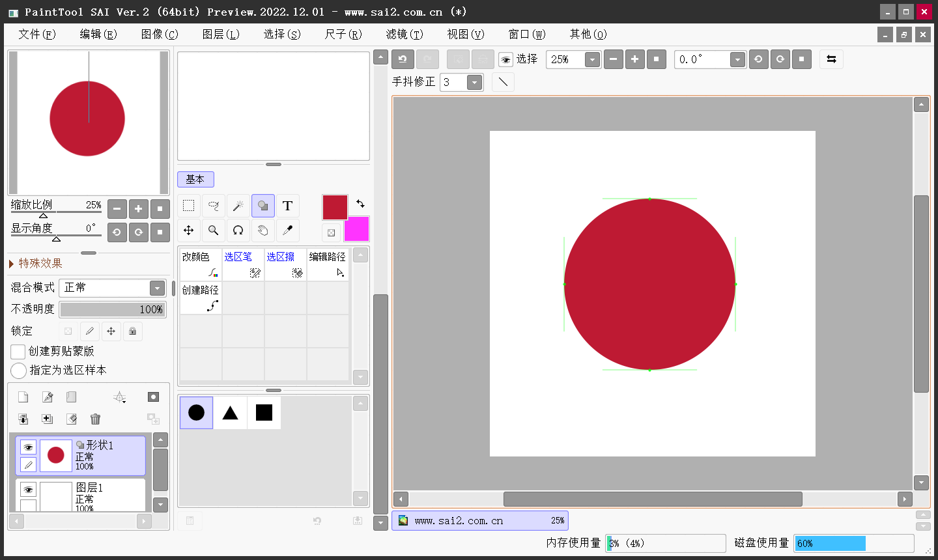Viewport: 938px width, 560px height.
Task: Add a layer mask
Action: 153,397
